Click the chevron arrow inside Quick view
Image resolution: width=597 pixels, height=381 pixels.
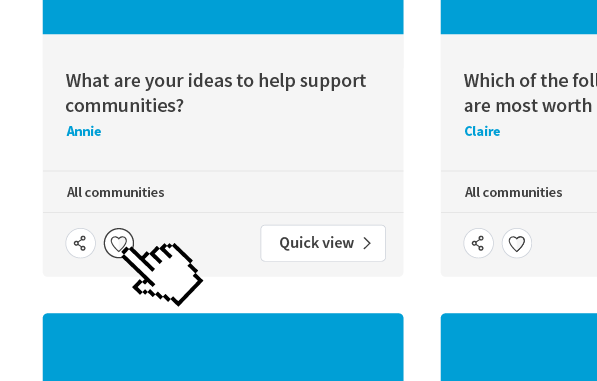[367, 243]
